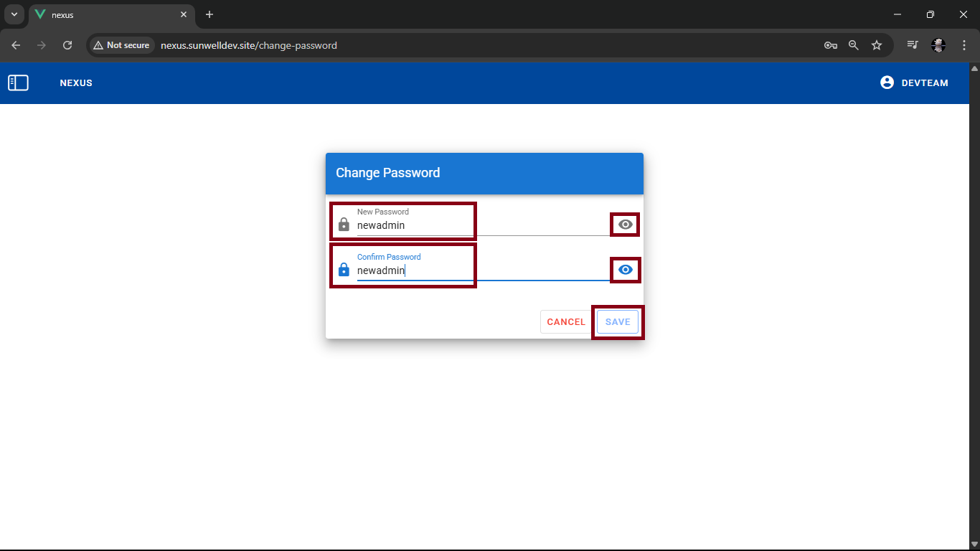Click the lock icon beside Confirm Password
The height and width of the screenshot is (551, 980).
pos(344,270)
